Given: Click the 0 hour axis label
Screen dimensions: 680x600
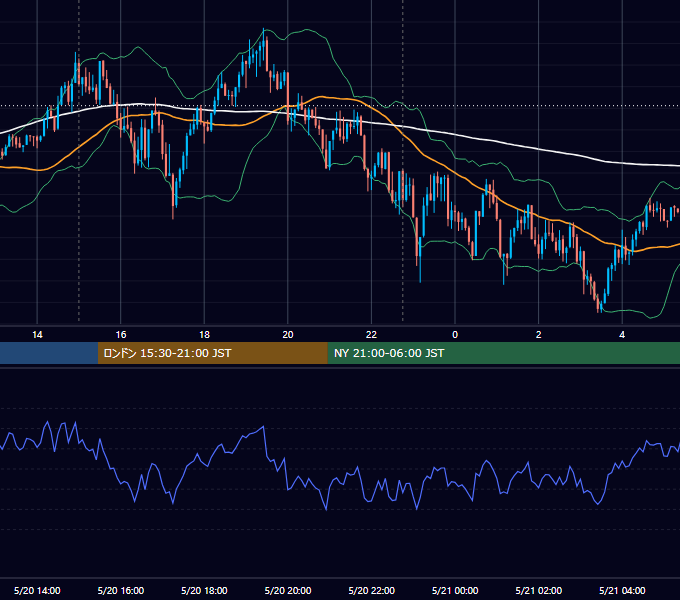Looking at the screenshot, I should 455,335.
